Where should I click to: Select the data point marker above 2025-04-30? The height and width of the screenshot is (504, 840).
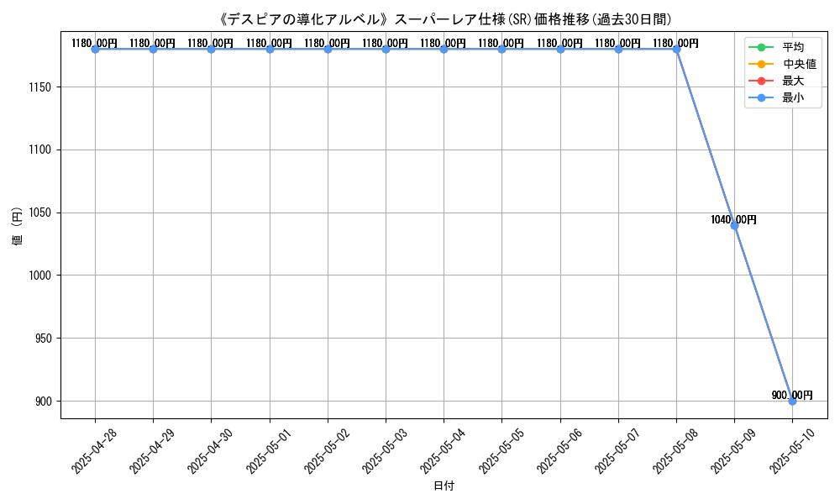[x=212, y=50]
